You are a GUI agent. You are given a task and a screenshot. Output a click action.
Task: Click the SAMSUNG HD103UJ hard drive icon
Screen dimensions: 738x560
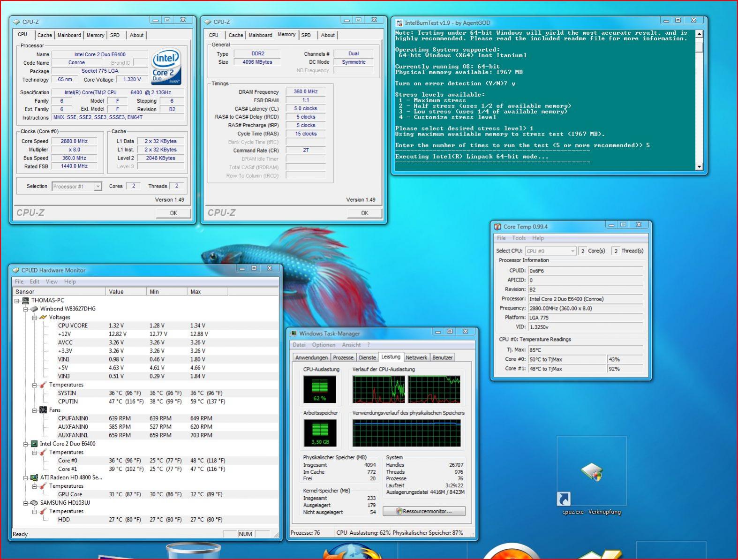[34, 503]
